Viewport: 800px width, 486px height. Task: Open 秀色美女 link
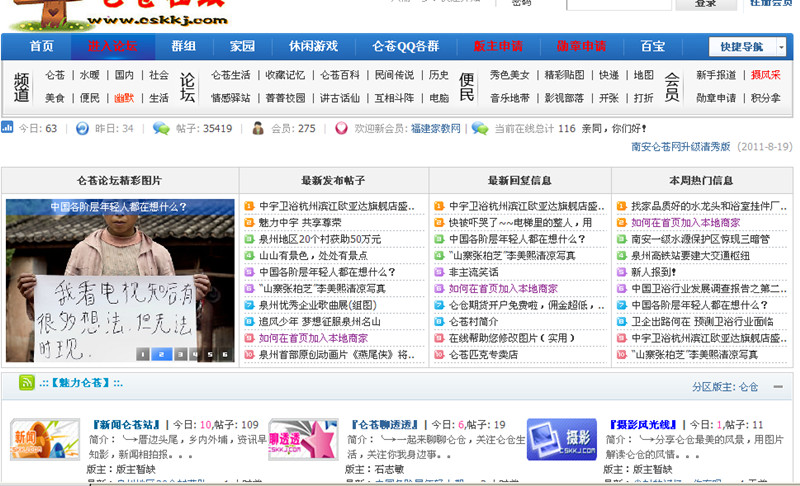click(510, 75)
